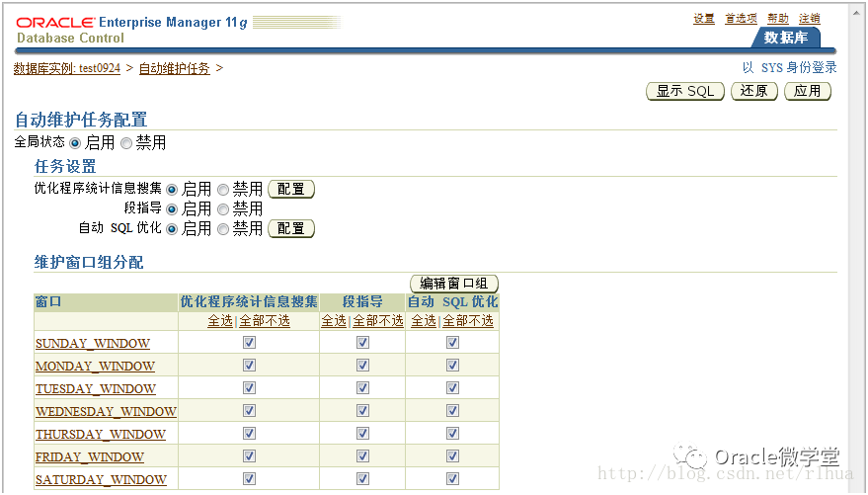
Task: Click 配置 for 优化程序统计信息搜集
Action: [291, 190]
